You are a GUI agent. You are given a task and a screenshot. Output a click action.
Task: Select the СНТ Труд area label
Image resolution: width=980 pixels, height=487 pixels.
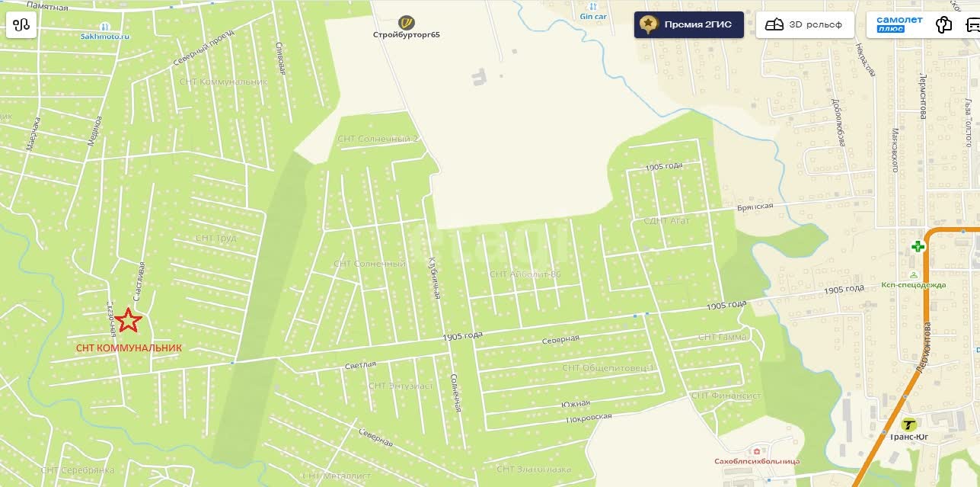coord(215,238)
